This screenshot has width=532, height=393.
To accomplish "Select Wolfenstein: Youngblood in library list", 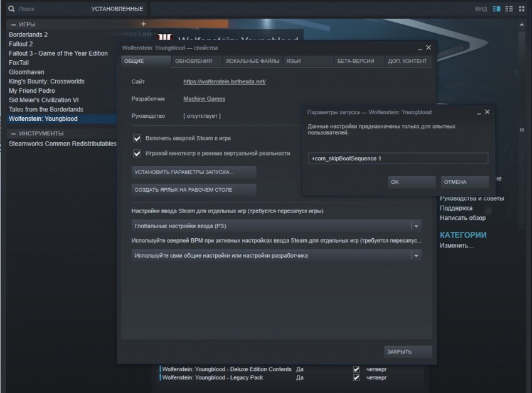I will pos(62,118).
